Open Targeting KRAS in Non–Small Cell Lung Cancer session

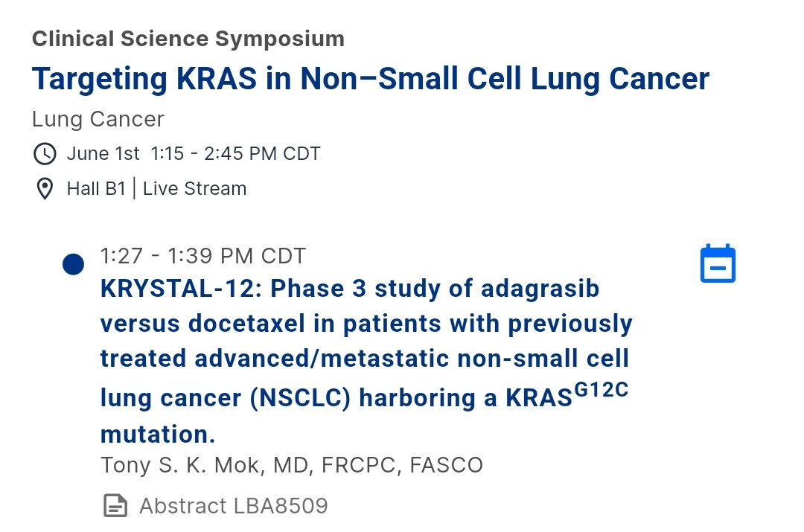(371, 79)
